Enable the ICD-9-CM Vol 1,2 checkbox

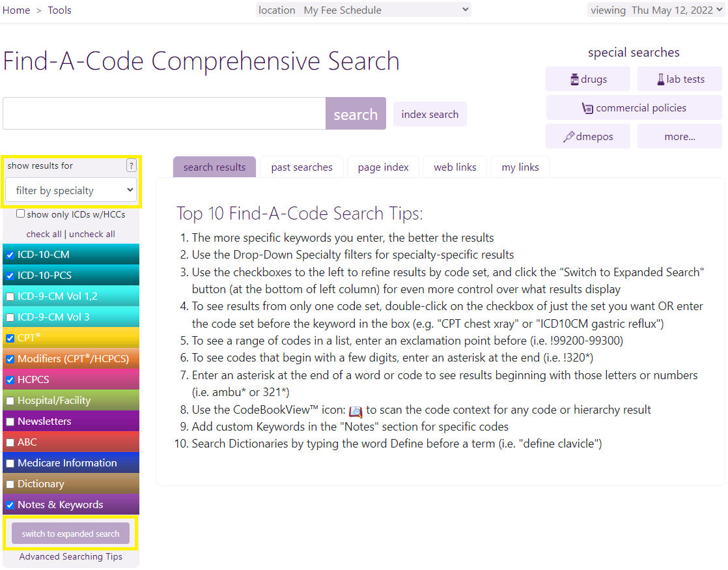pyautogui.click(x=10, y=296)
